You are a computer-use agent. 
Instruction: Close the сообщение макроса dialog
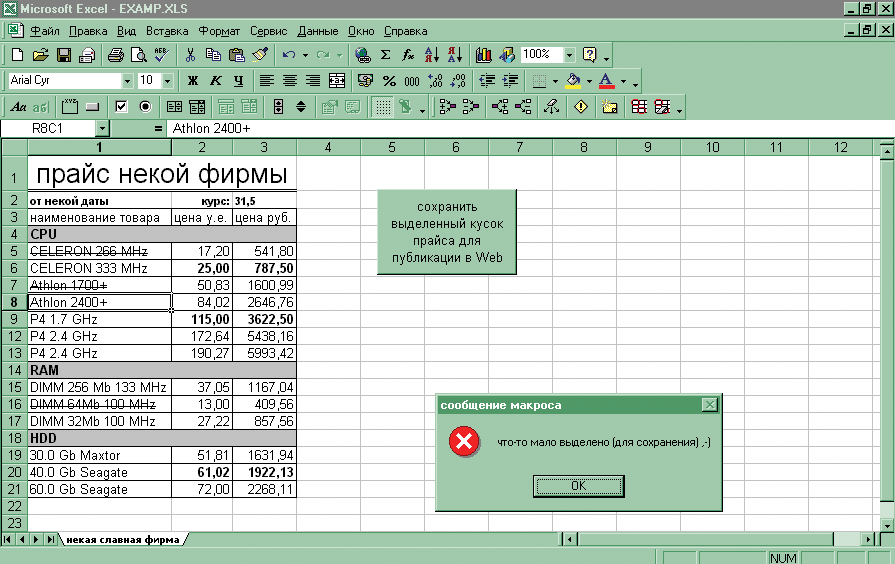[709, 405]
